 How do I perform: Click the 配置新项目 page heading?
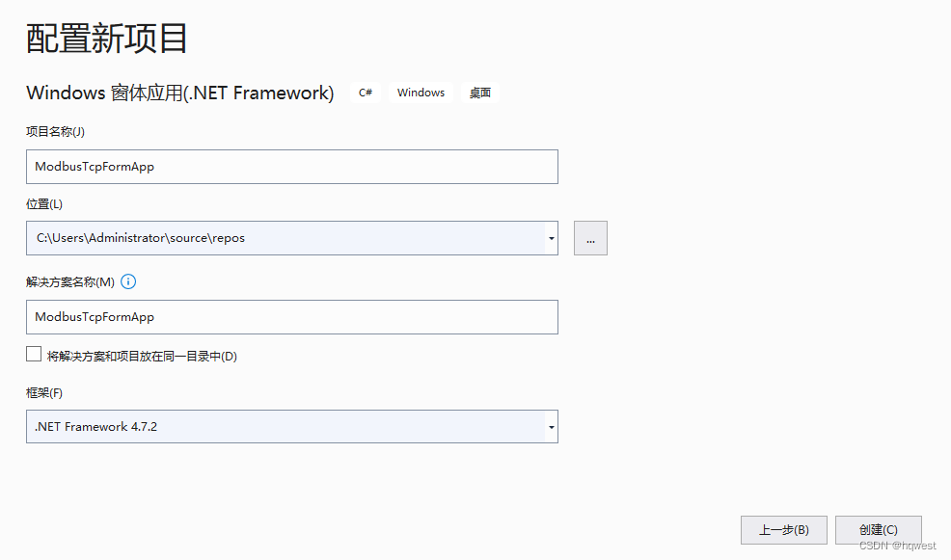point(107,39)
